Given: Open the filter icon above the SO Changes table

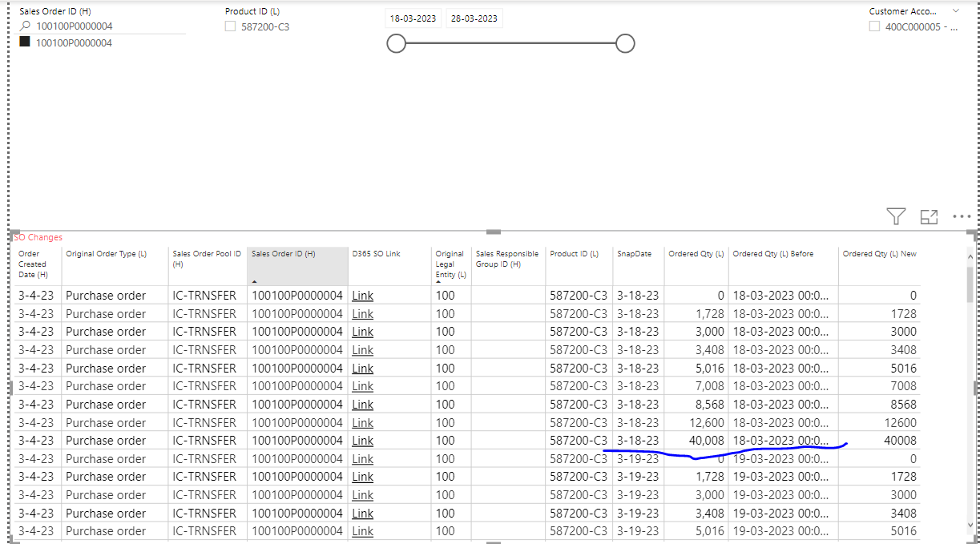Looking at the screenshot, I should coord(896,216).
